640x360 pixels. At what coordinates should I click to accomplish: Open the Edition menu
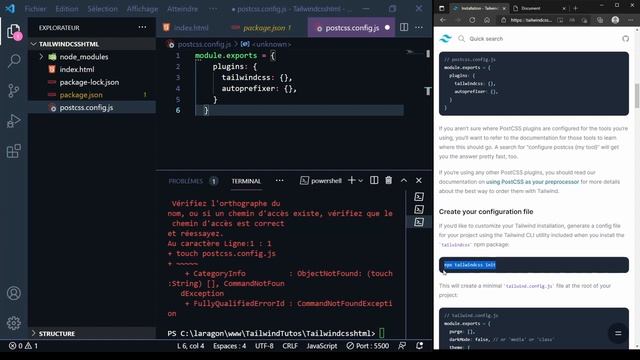67,9
